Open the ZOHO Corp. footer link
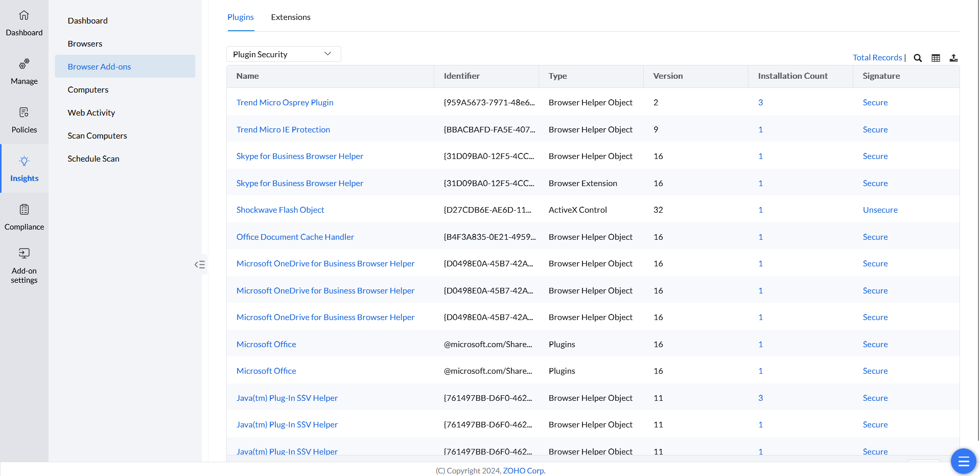 point(524,470)
